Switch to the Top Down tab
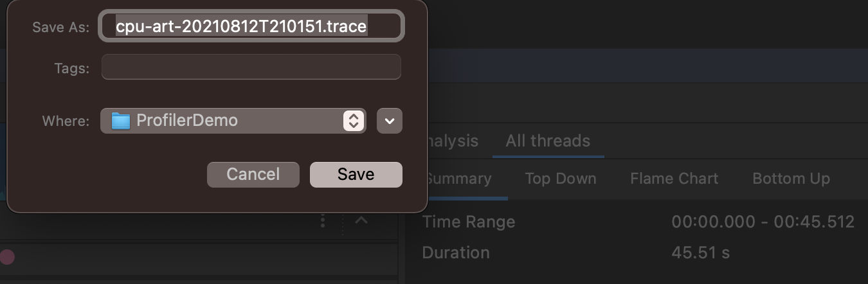The image size is (868, 284). 561,179
